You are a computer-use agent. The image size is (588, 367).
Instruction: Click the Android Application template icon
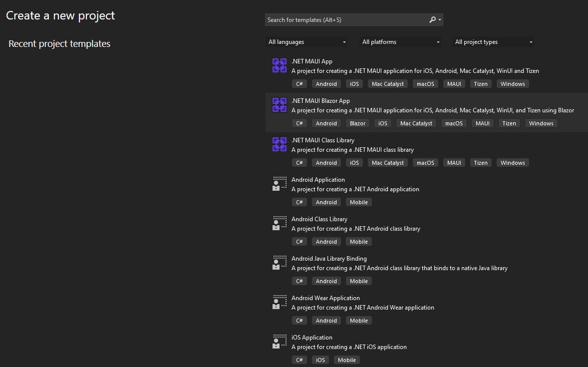click(280, 184)
